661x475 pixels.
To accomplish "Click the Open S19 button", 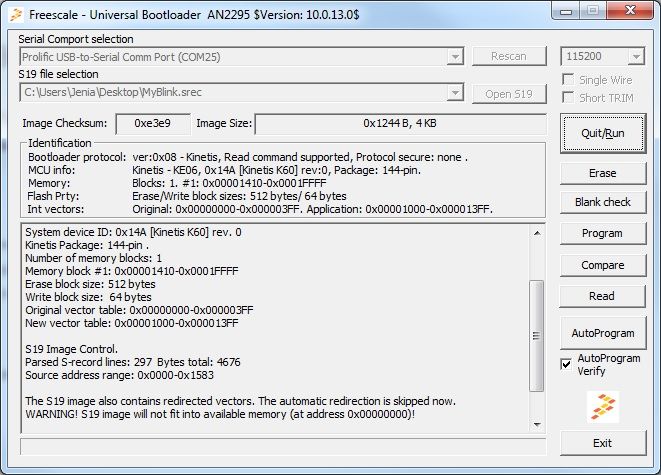I will tap(509, 94).
